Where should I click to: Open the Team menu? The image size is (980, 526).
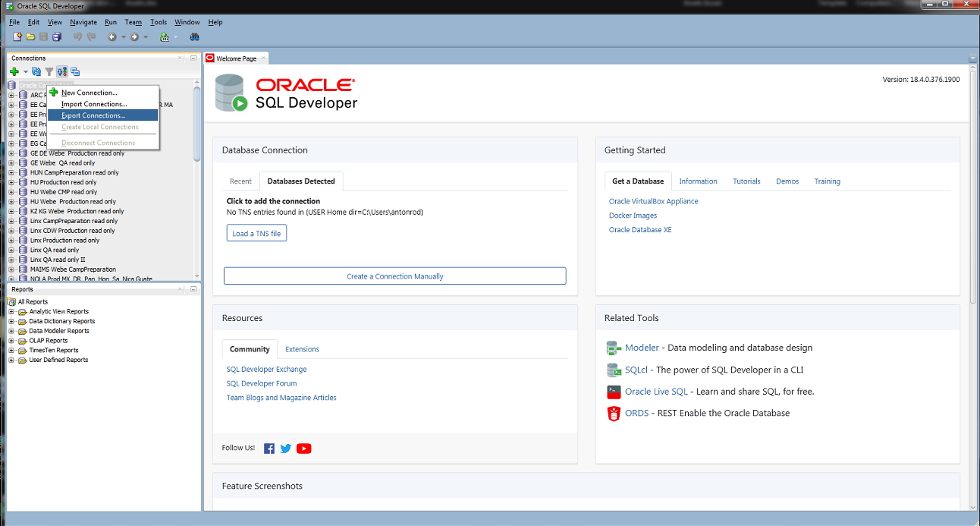(133, 22)
